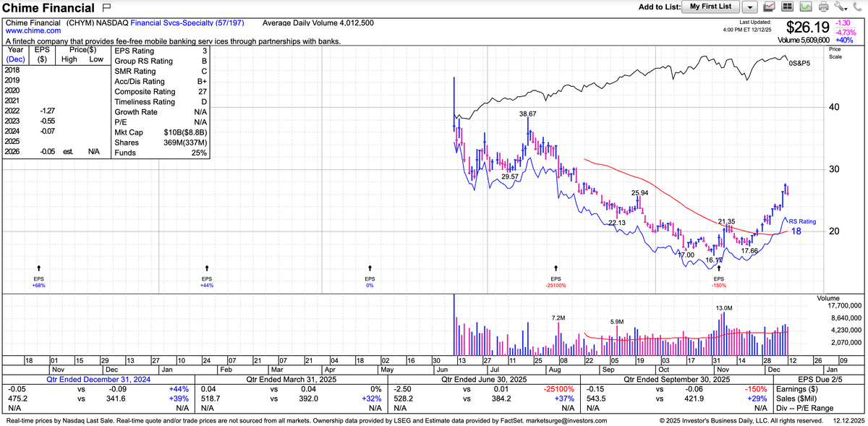Click the Composite Rating row

[161, 92]
